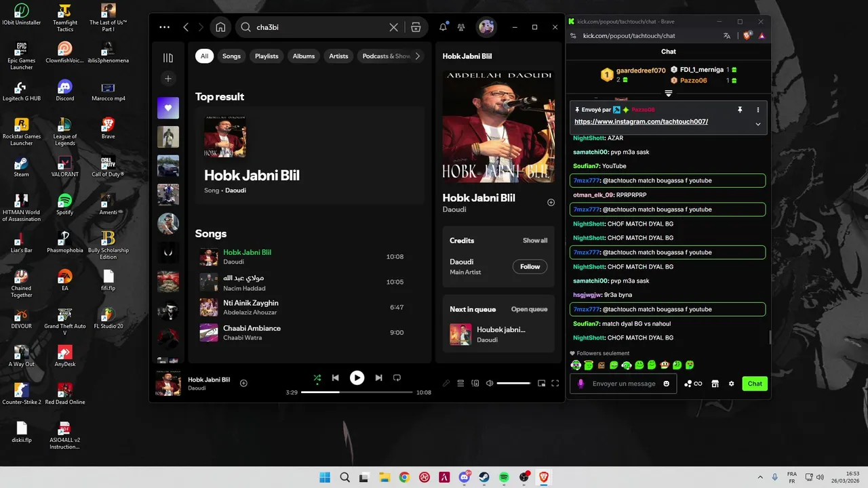Viewport: 868px width, 488px height.
Task: Clear the cha3bi search field
Action: tap(393, 27)
